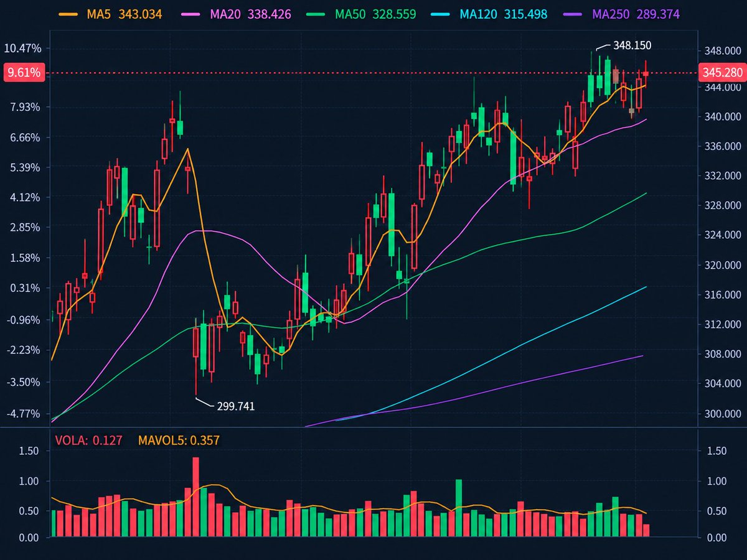Click the red 345.280 current price tag

(x=722, y=73)
